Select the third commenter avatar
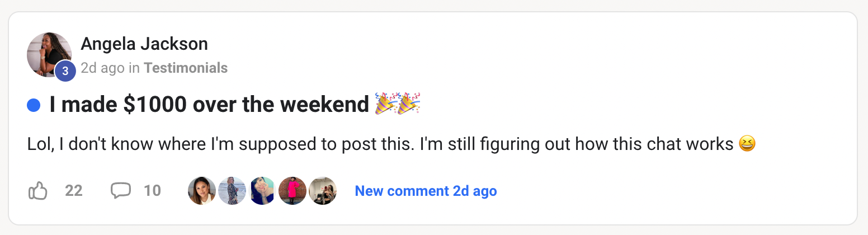 click(x=262, y=191)
